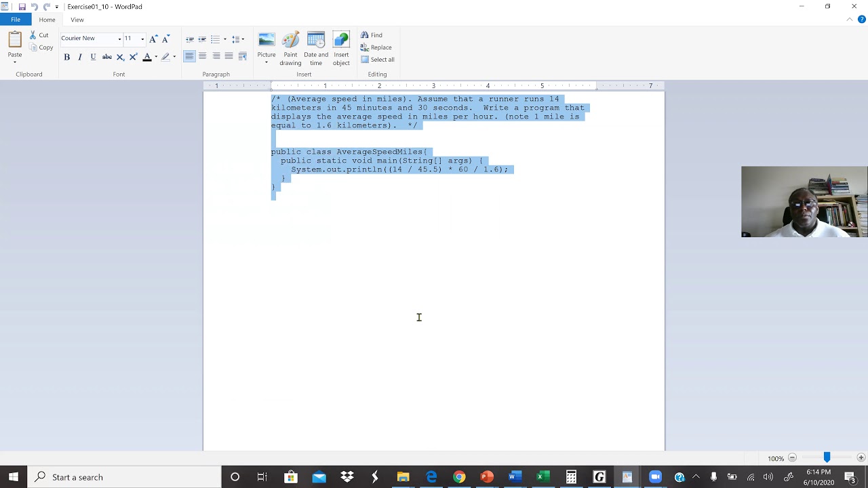Switch to the Home ribbon tab

click(47, 20)
